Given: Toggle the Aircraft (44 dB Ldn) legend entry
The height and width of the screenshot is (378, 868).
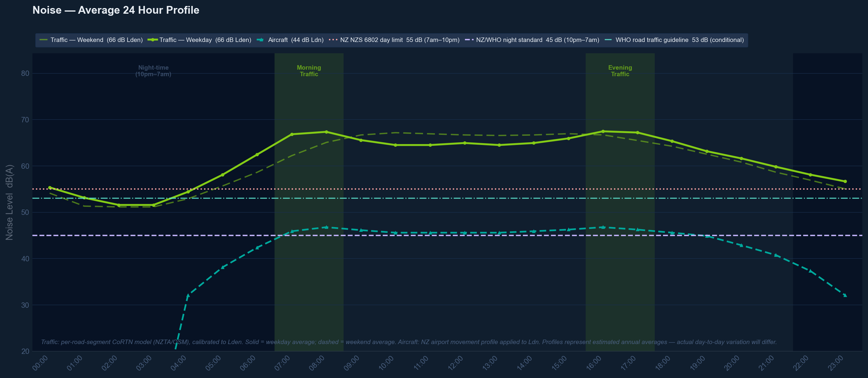Looking at the screenshot, I should 290,40.
